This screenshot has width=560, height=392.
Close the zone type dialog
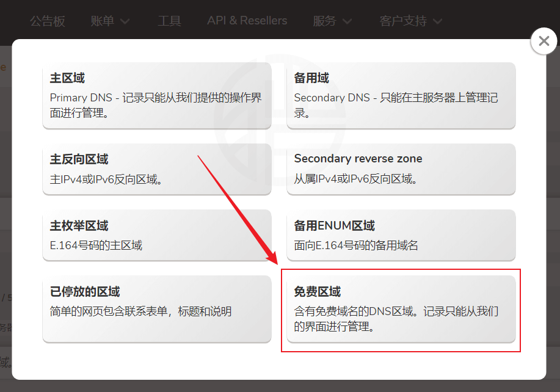click(544, 42)
